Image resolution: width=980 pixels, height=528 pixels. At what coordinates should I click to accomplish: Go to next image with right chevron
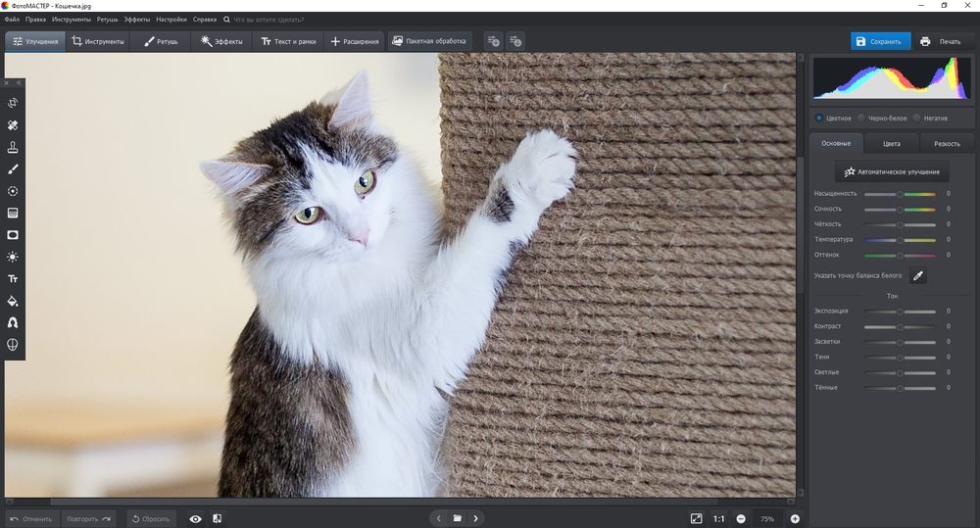point(476,518)
